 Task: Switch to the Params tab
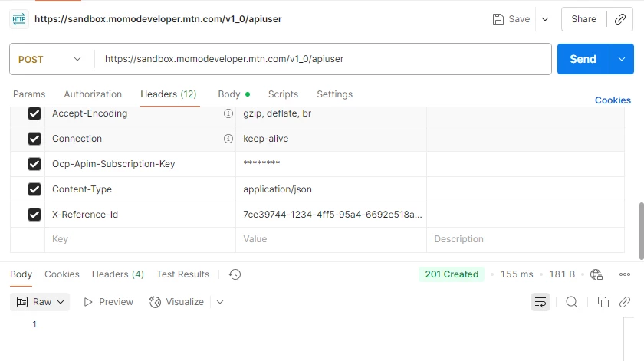pos(29,94)
